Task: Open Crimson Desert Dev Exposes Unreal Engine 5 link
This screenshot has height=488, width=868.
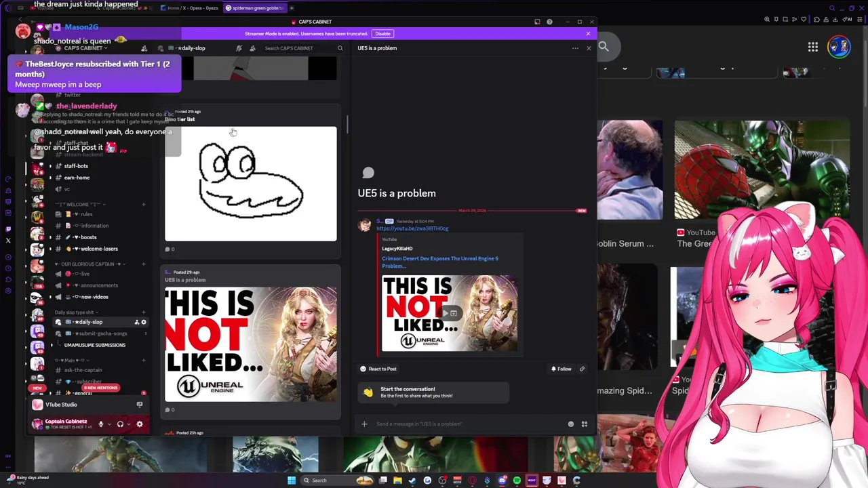Action: click(x=439, y=262)
